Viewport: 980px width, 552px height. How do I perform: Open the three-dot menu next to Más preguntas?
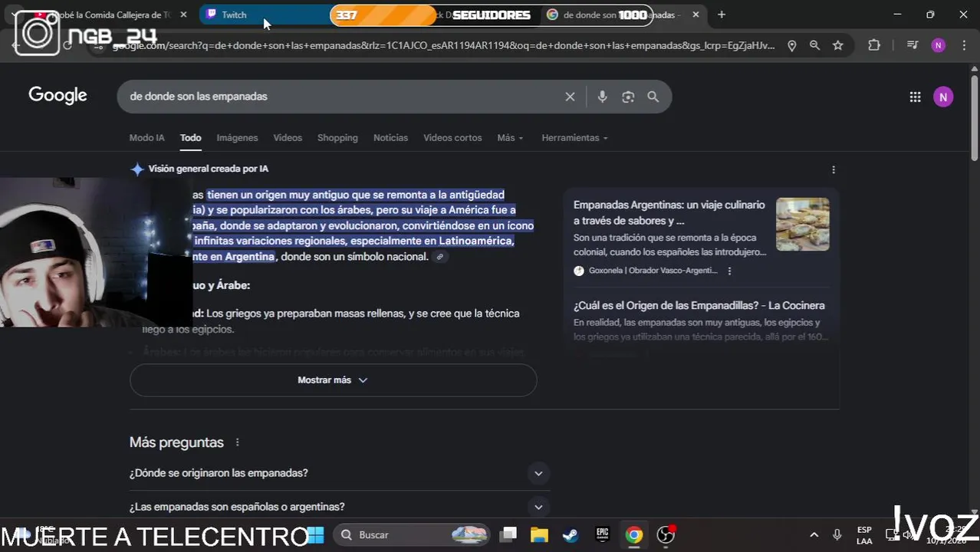point(237,442)
